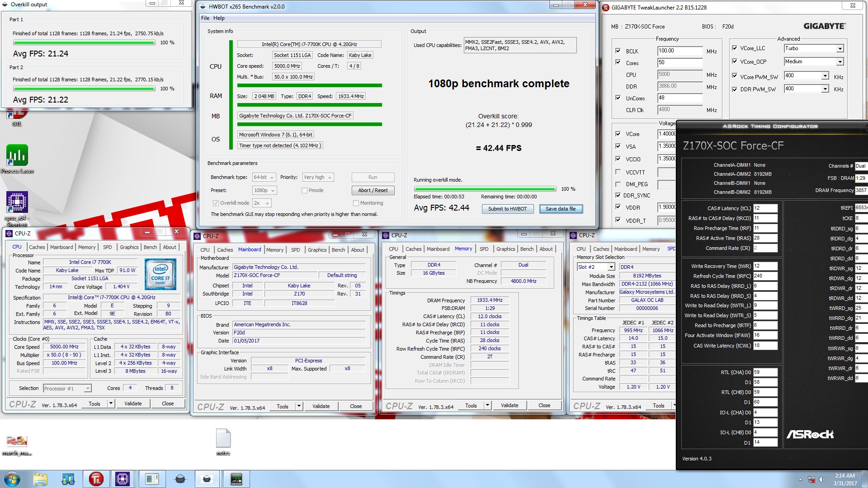Toggle the VCore_OCP checkbox

click(734, 61)
